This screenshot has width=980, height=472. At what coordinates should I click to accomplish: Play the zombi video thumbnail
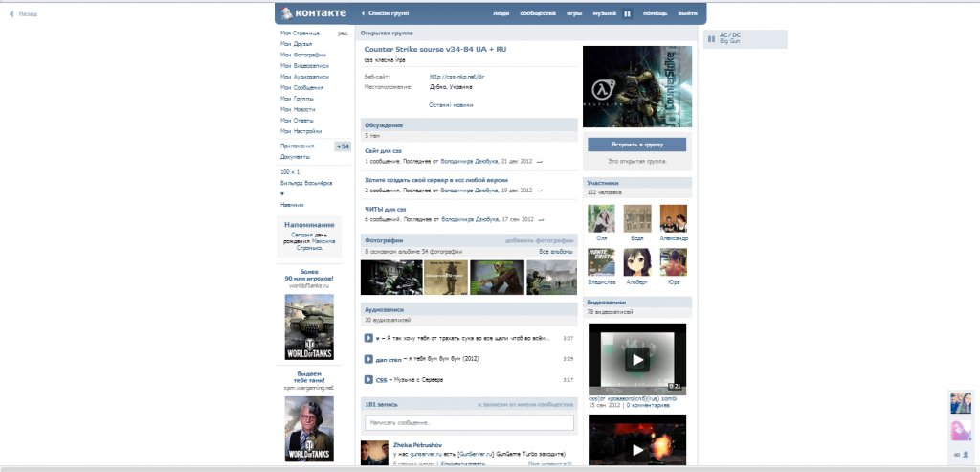click(x=636, y=360)
